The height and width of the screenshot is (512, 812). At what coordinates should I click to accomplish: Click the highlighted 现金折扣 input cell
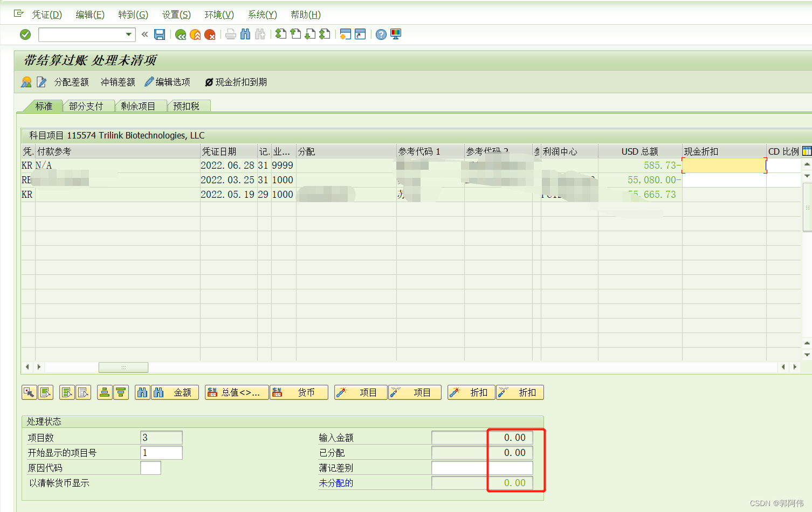[x=724, y=165]
